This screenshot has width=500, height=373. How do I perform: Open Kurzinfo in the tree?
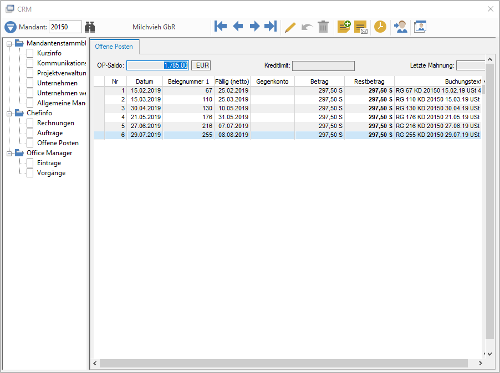tap(49, 53)
